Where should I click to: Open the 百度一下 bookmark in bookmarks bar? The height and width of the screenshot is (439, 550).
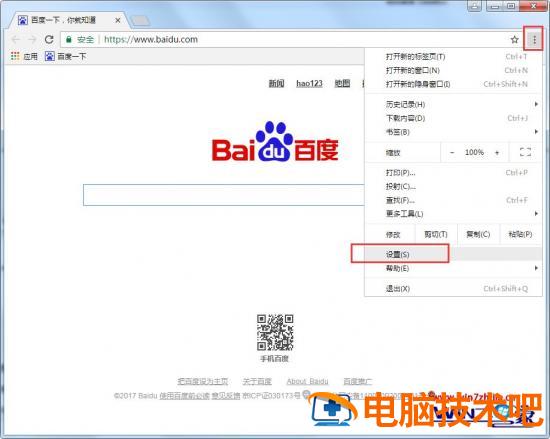point(66,56)
